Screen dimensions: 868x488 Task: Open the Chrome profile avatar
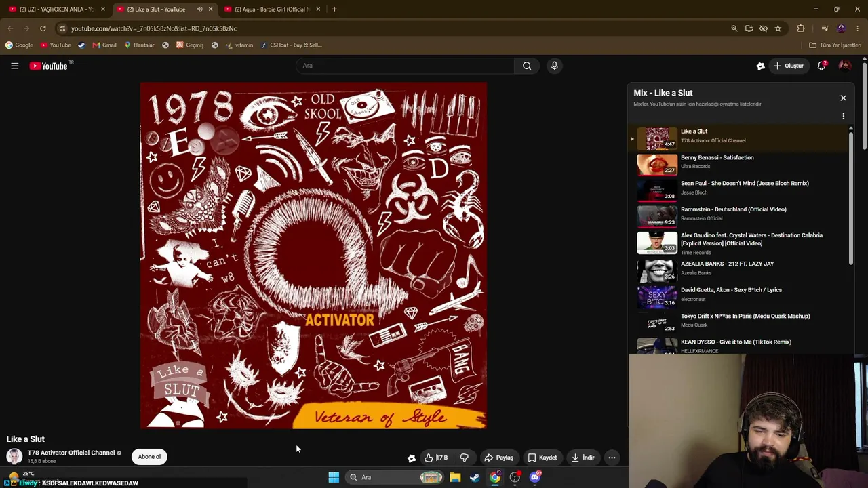(x=842, y=28)
